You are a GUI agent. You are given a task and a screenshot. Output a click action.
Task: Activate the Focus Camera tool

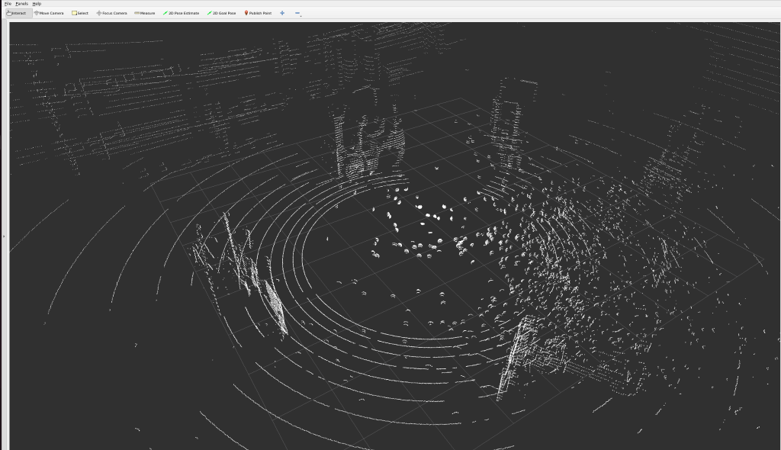[112, 13]
